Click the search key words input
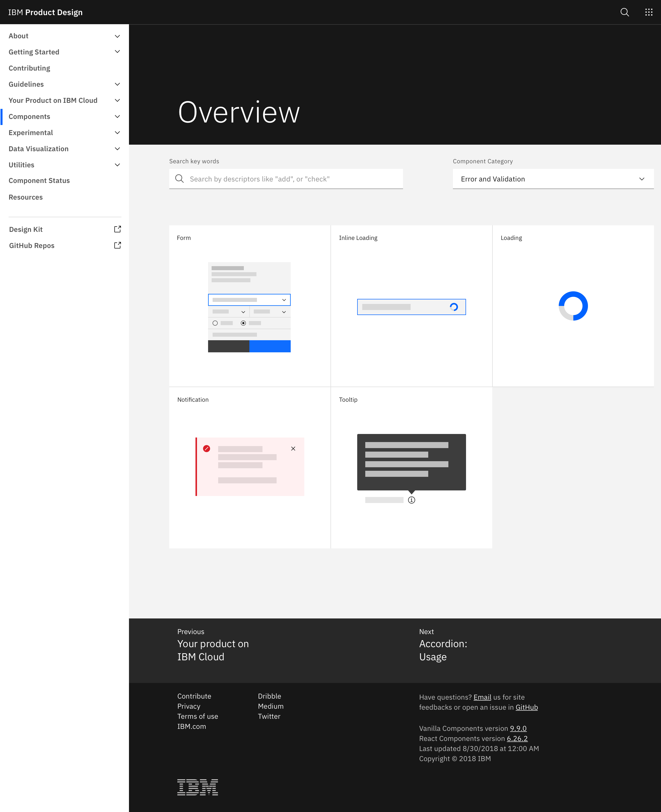 286,179
